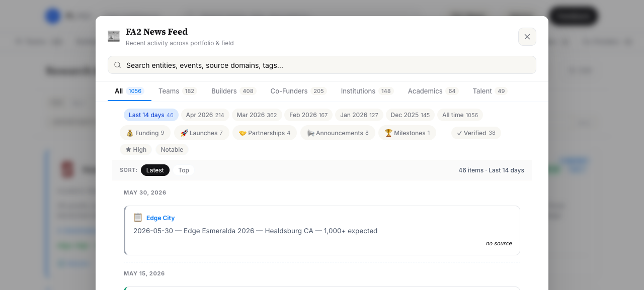
Task: Filter by Milestones trophy chip
Action: coord(408,133)
